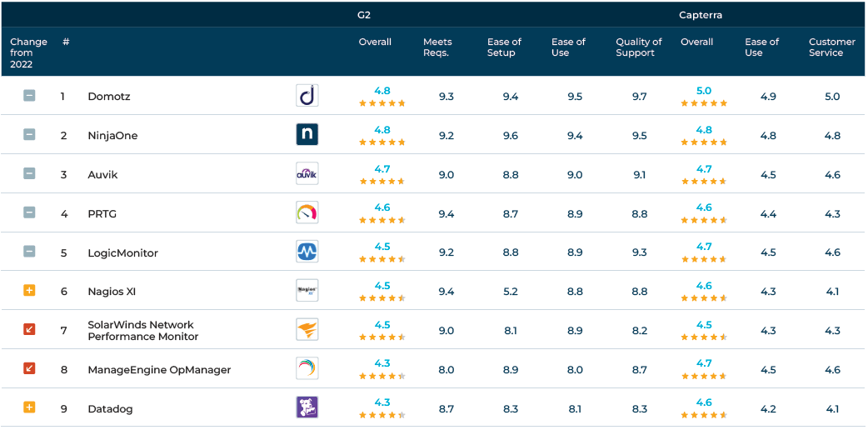Click the no-change indicator in NinjaOne row
The image size is (868, 430).
29,134
